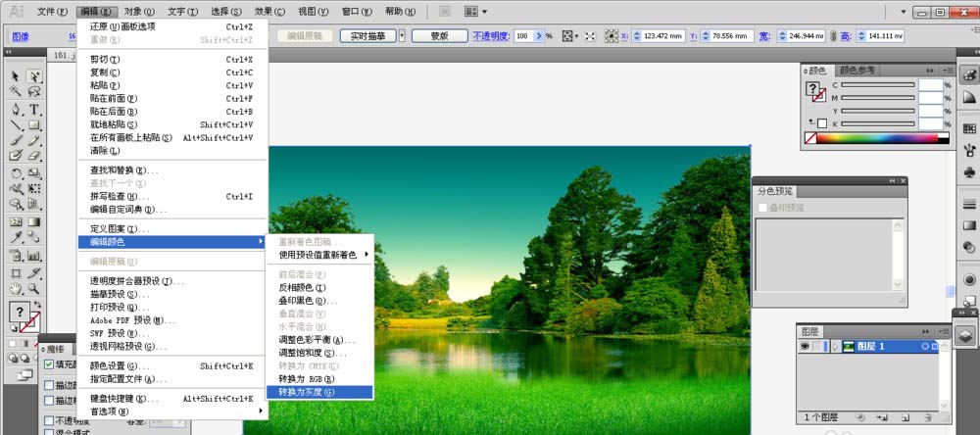Select the Gradient tool
Viewport: 980px width, 435px height.
34,221
